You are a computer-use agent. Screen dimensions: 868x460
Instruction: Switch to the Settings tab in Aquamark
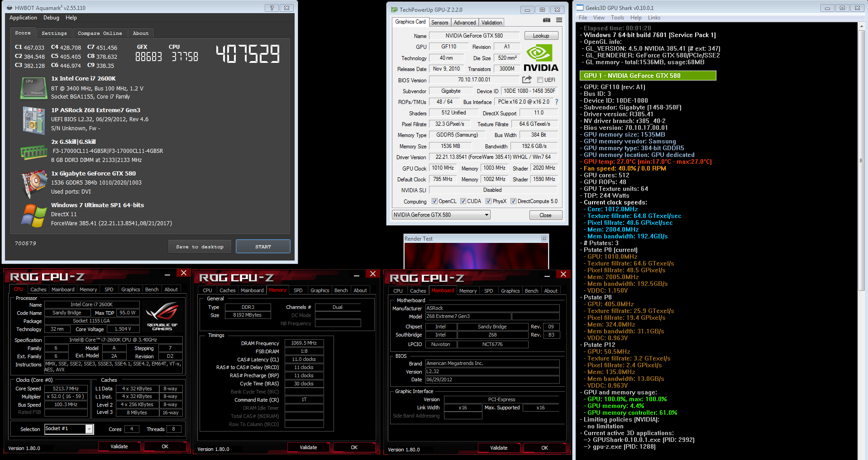(x=54, y=33)
